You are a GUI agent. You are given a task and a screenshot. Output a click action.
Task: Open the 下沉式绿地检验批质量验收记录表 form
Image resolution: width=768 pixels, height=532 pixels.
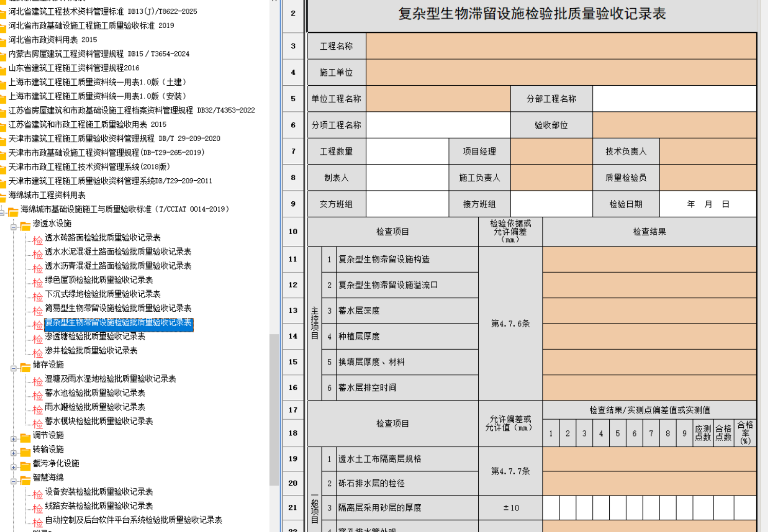103,294
